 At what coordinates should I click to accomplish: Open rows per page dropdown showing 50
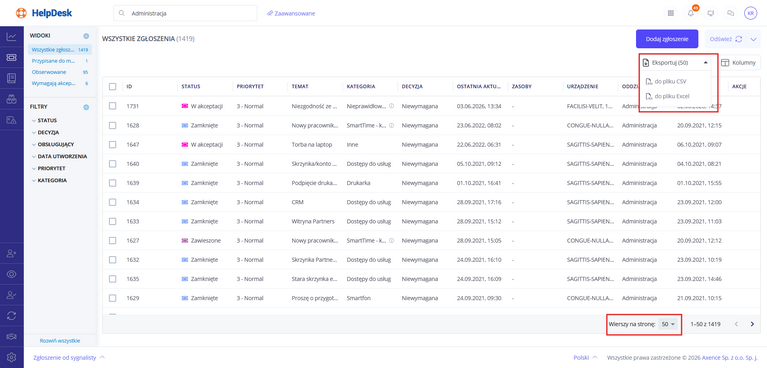668,324
